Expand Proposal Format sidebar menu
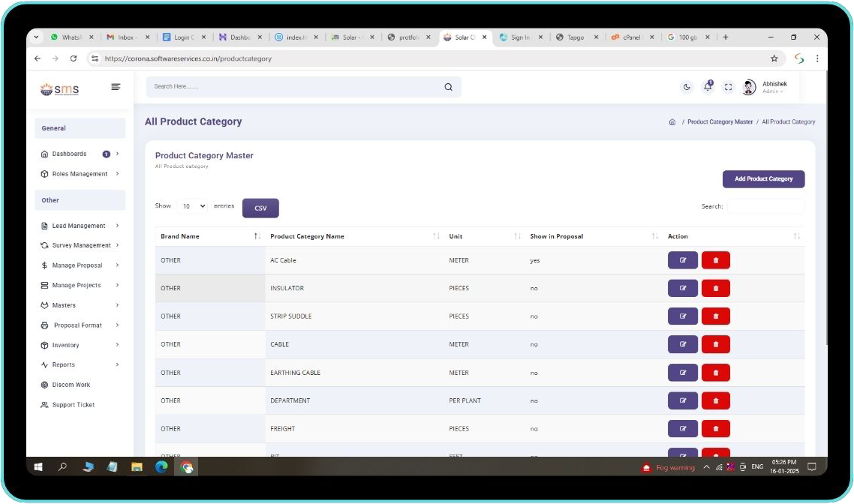This screenshot has width=854, height=504. point(80,325)
